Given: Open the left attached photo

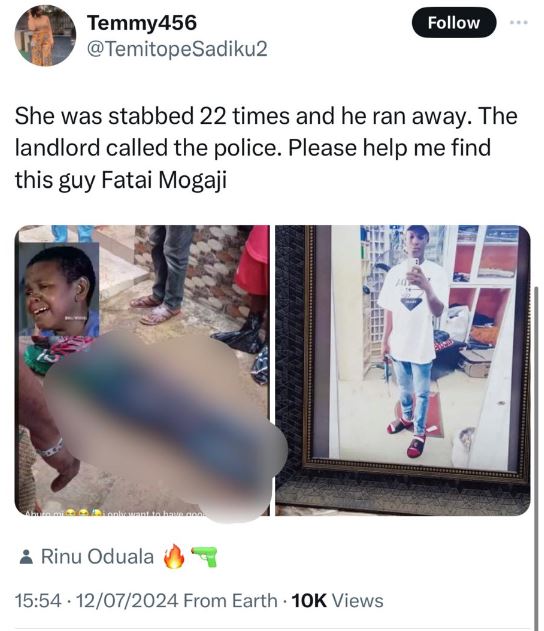Looking at the screenshot, I should tap(142, 370).
